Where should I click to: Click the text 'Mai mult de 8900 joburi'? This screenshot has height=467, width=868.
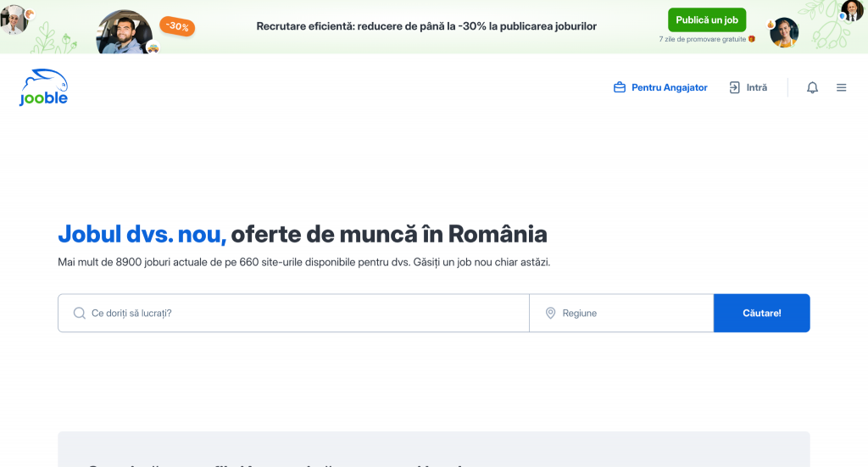114,262
